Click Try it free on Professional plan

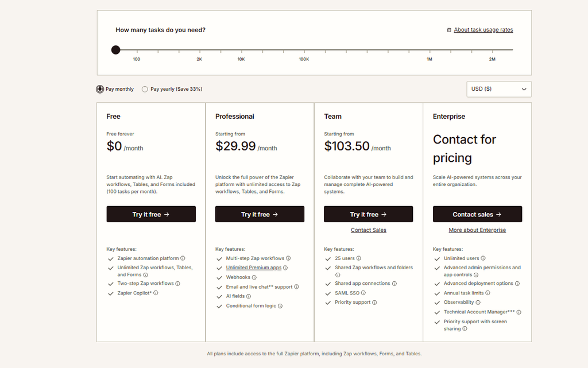(260, 214)
